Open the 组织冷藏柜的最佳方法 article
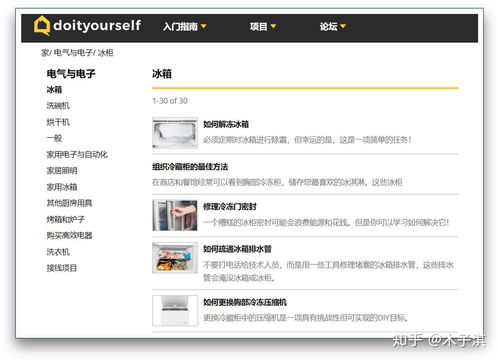 point(190,167)
